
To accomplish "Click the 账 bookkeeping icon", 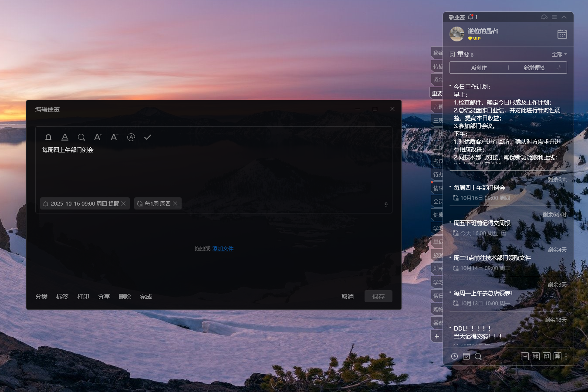I will click(x=536, y=356).
